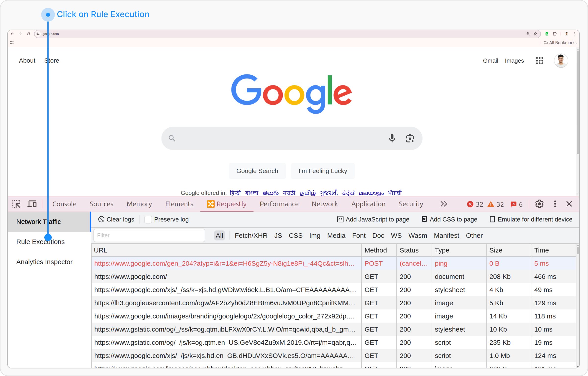This screenshot has height=376, width=588.
Task: Open DevTools three-dot customize menu
Action: (x=555, y=204)
